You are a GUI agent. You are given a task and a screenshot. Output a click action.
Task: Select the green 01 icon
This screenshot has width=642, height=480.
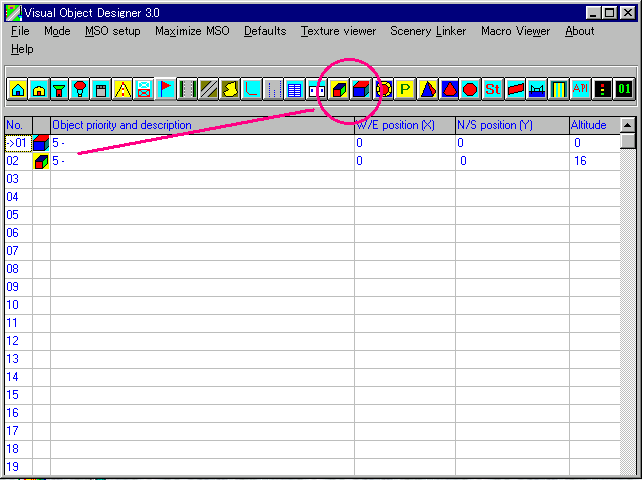624,89
